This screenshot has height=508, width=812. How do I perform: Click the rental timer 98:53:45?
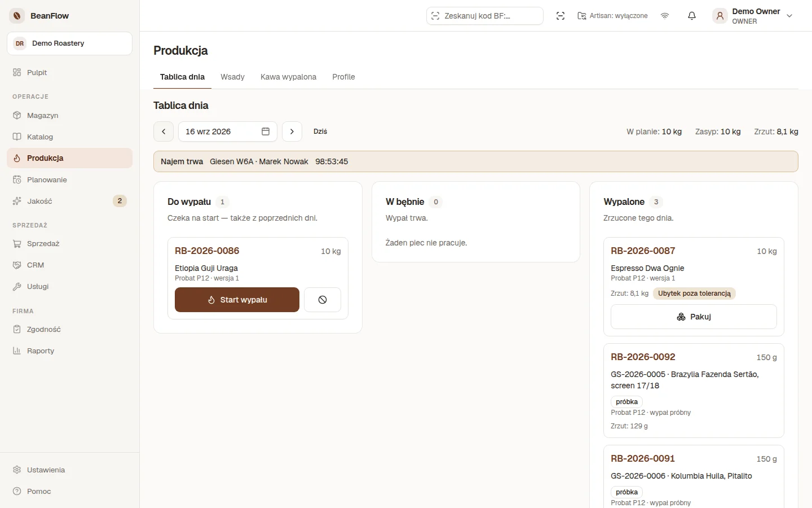(x=332, y=161)
